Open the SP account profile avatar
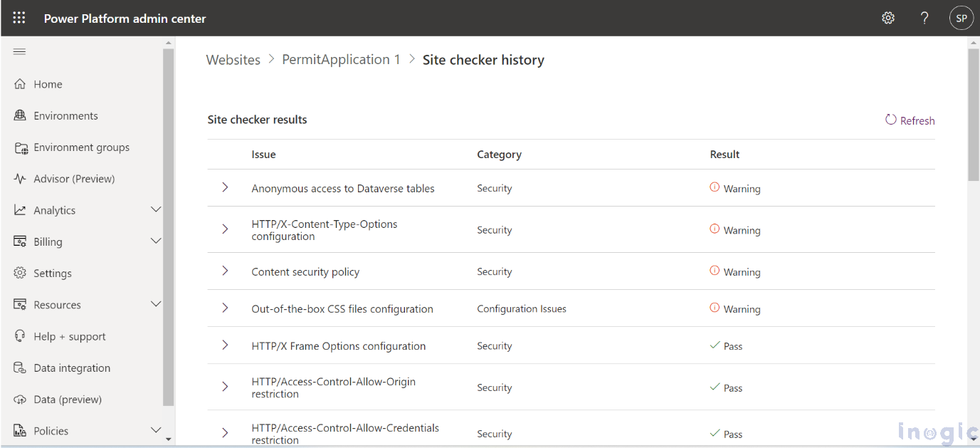Viewport: 980px width, 448px height. click(961, 18)
